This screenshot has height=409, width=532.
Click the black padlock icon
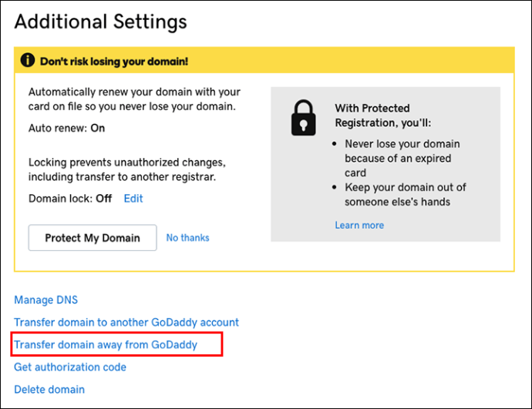(x=303, y=118)
